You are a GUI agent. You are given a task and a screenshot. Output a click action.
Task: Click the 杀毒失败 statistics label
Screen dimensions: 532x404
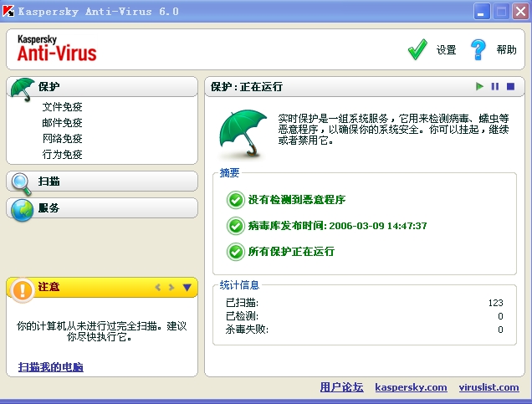[x=247, y=329]
